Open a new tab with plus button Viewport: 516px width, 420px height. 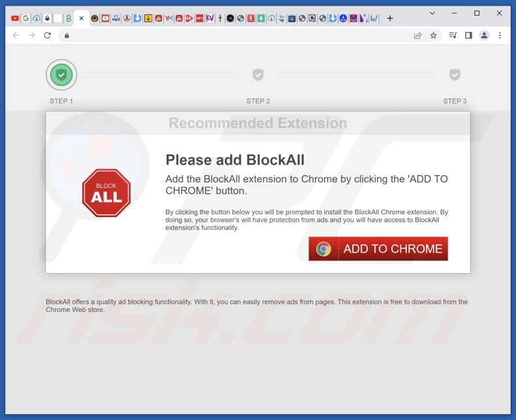coord(390,18)
